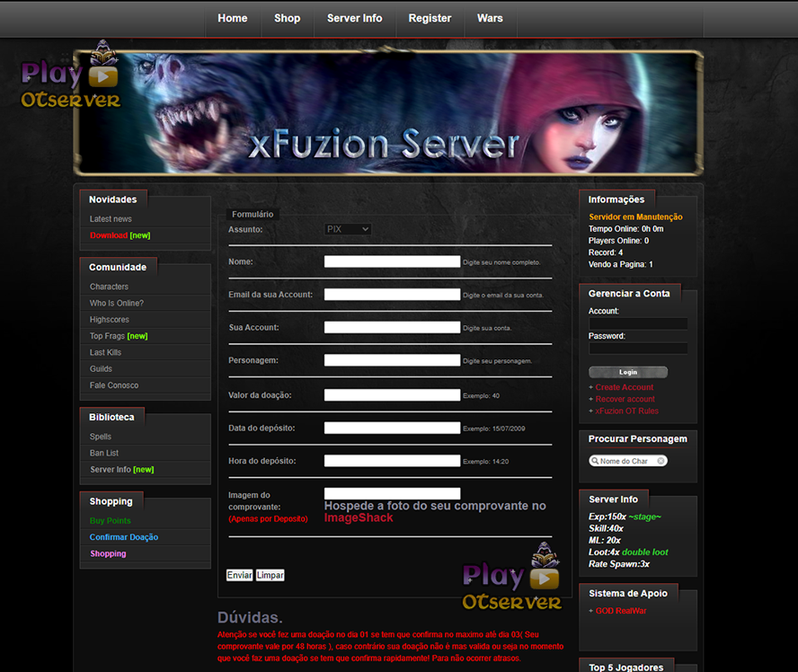Open Fale Conosco
Image resolution: width=798 pixels, height=672 pixels.
(114, 385)
